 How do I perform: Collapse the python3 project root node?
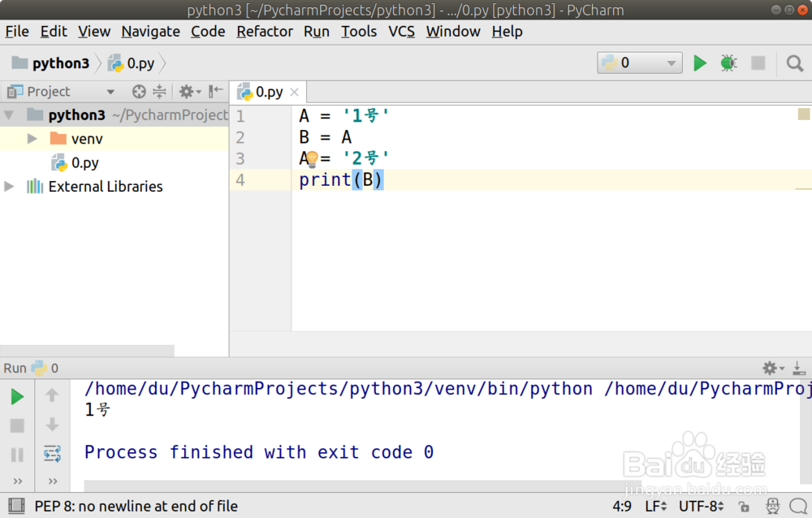pyautogui.click(x=9, y=115)
